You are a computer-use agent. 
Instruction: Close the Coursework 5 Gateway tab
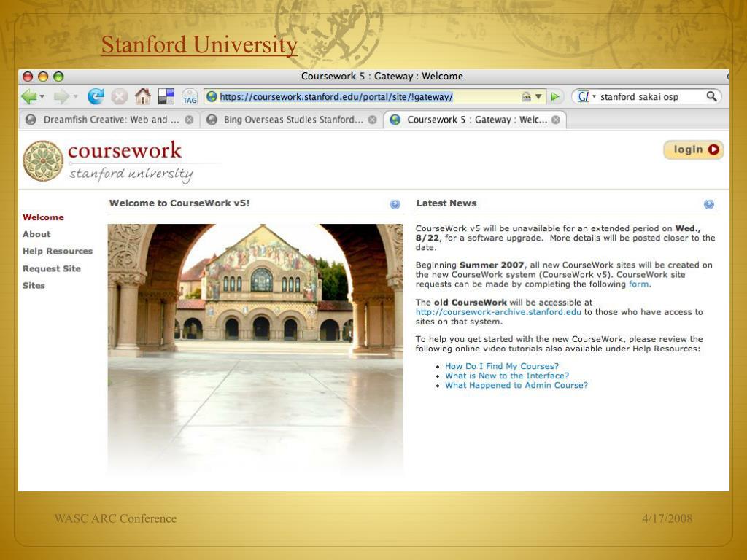556,120
